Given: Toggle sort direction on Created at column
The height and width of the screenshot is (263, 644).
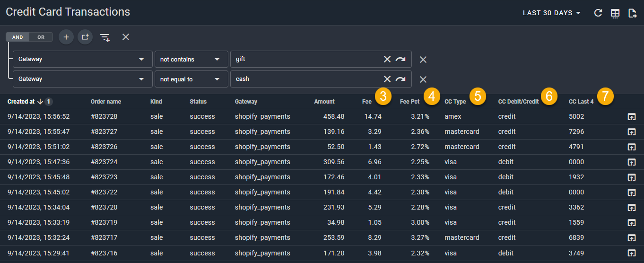Looking at the screenshot, I should click(40, 101).
